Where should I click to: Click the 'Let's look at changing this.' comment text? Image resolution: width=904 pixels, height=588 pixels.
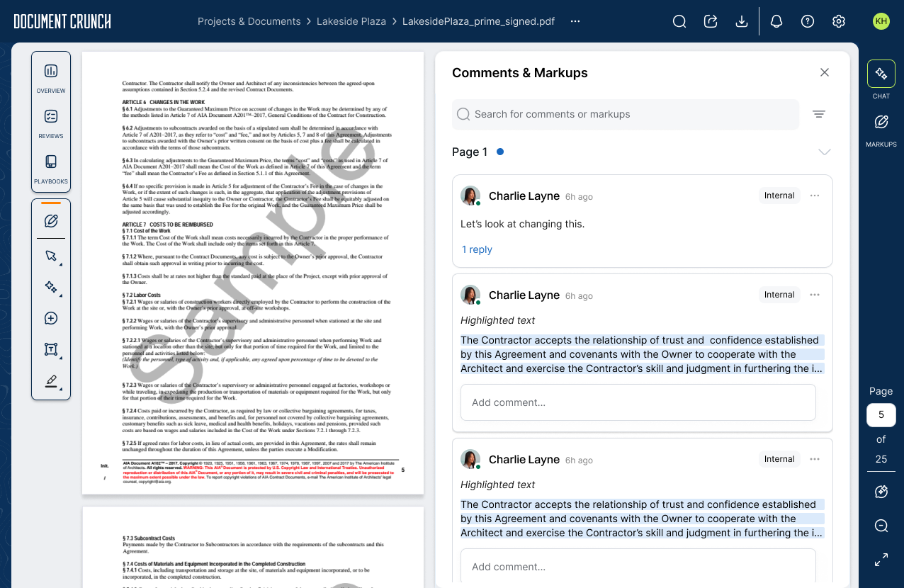click(x=523, y=224)
